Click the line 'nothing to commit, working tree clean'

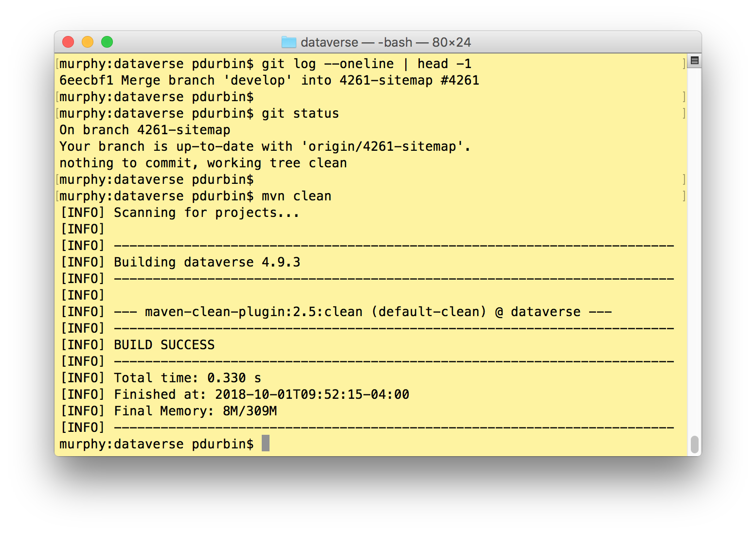(x=203, y=163)
